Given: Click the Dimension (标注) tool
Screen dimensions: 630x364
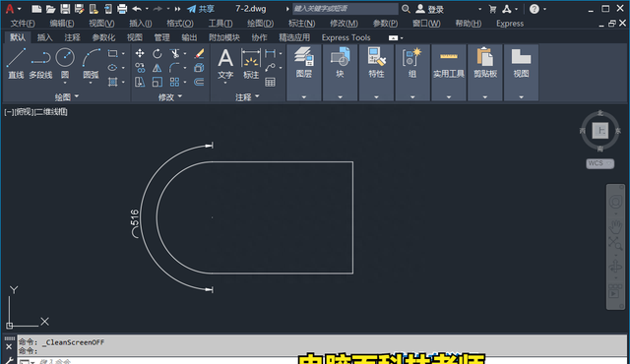Looking at the screenshot, I should click(251, 63).
